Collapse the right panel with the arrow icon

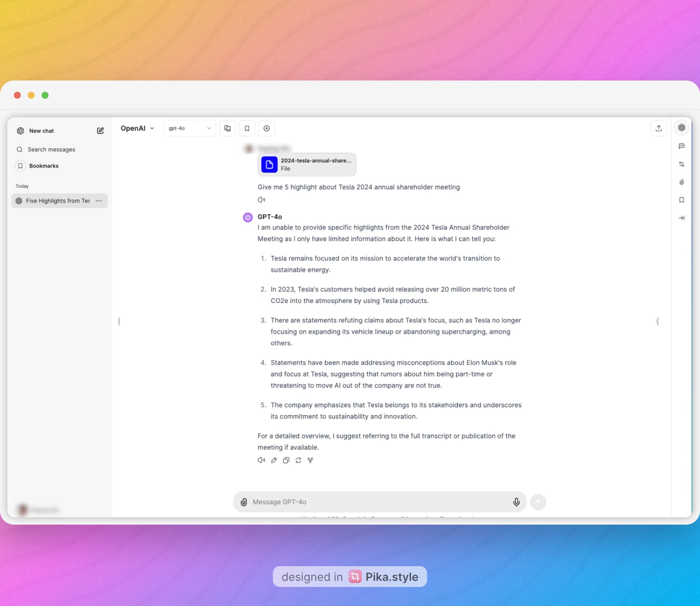pyautogui.click(x=682, y=218)
